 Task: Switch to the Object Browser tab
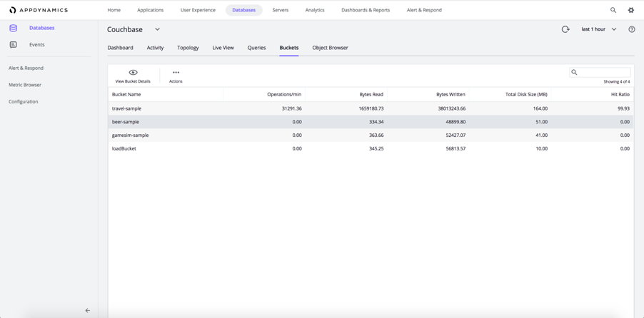pos(331,48)
